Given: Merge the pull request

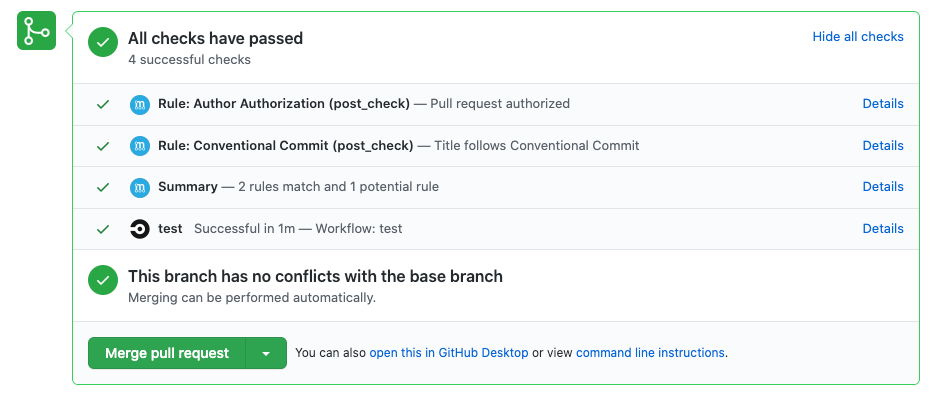Looking at the screenshot, I should click(x=167, y=353).
